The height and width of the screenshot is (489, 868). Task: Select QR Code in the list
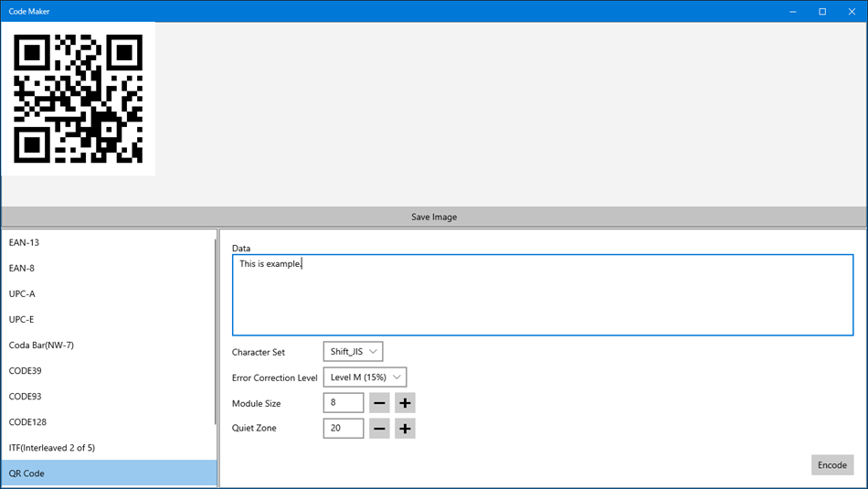(x=109, y=473)
